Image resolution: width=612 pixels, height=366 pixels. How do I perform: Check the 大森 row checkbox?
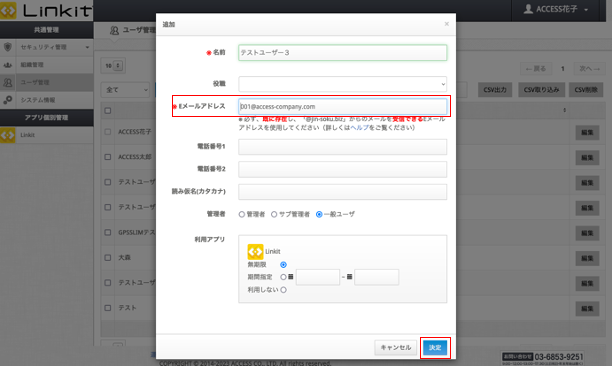(x=108, y=258)
